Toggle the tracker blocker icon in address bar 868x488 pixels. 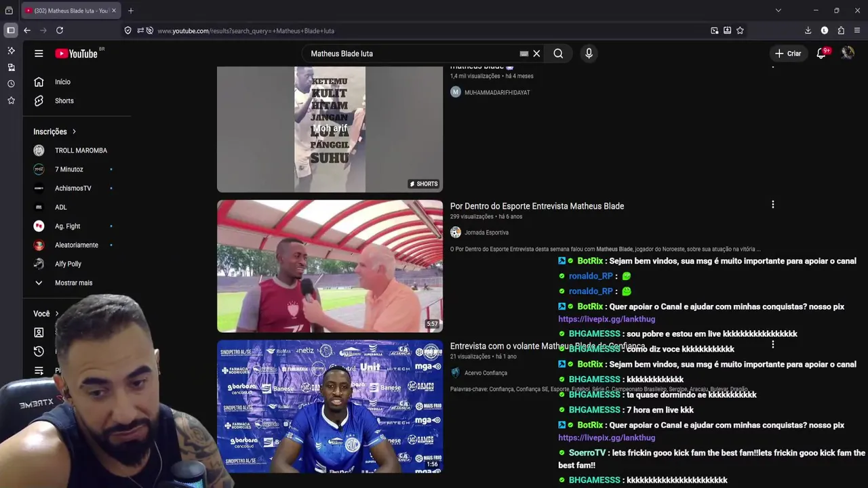(x=150, y=30)
